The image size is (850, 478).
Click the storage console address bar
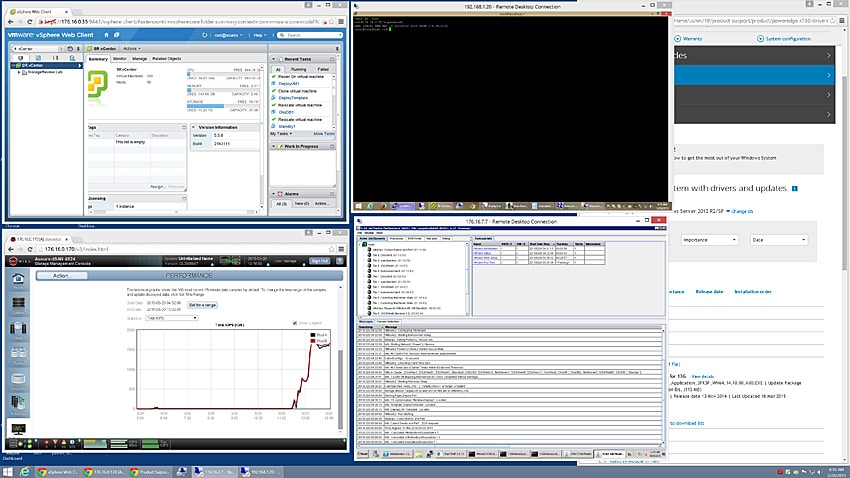[x=184, y=249]
